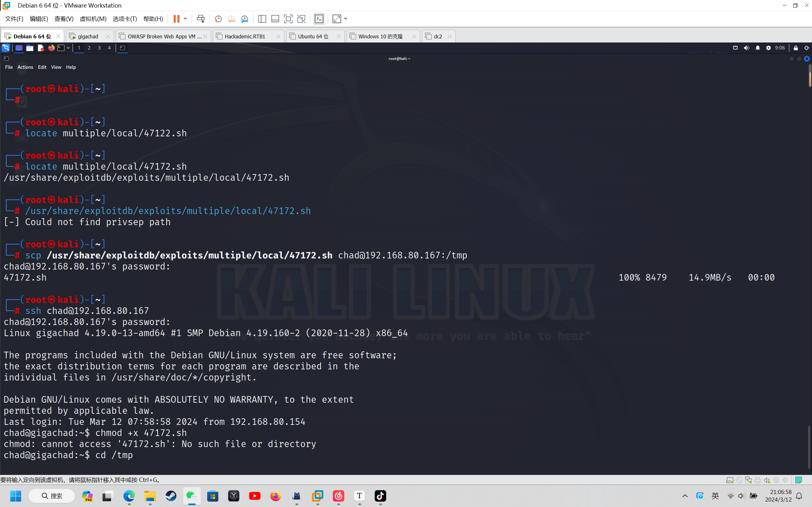Expand the pause/power options dropdown arrow
This screenshot has height=507, width=812.
pos(185,19)
